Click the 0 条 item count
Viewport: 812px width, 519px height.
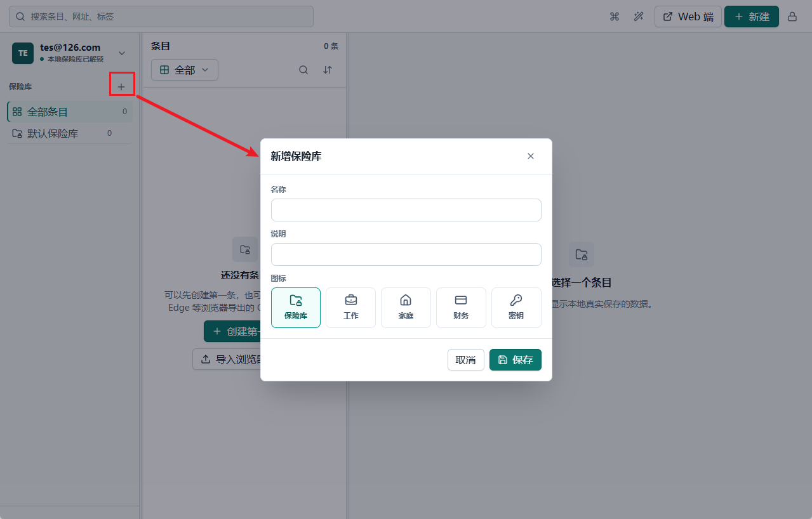pos(331,46)
